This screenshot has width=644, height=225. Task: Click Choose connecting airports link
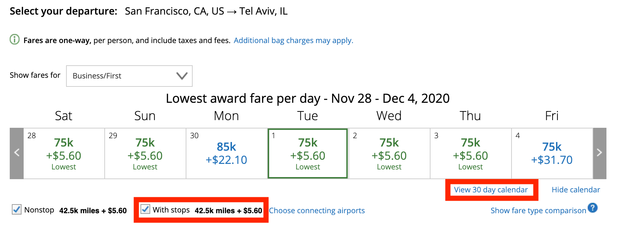click(317, 210)
